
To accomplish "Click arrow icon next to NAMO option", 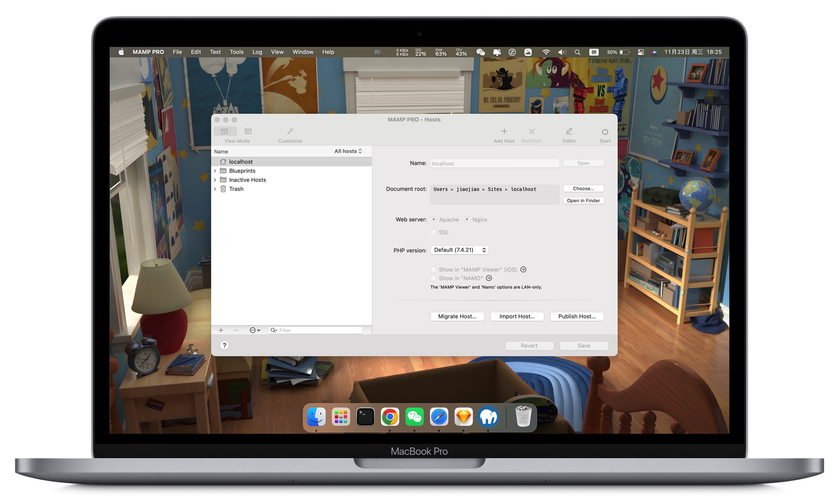I will (x=489, y=278).
